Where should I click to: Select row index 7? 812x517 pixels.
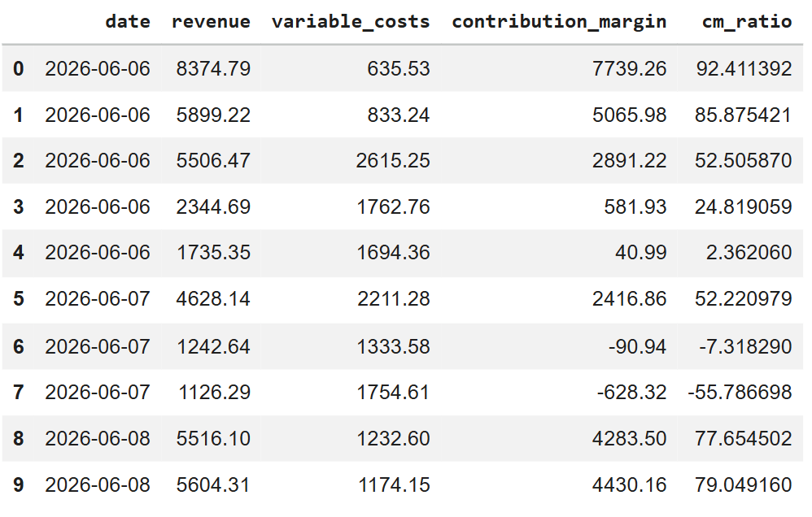[x=18, y=393]
